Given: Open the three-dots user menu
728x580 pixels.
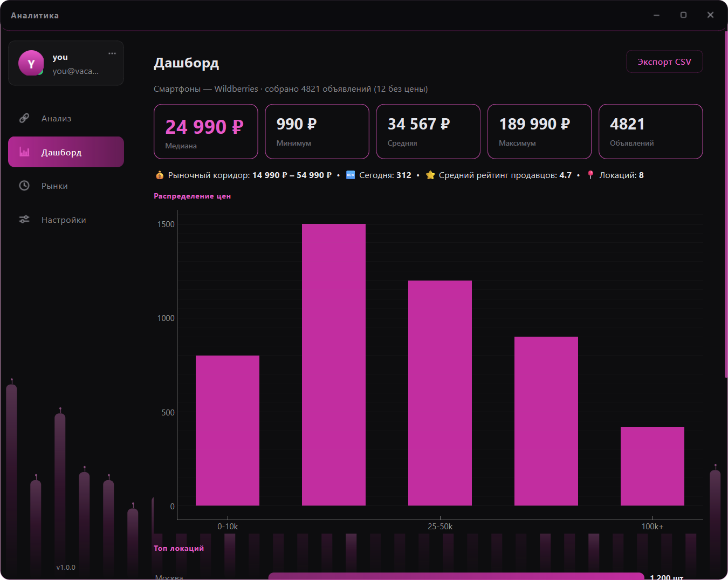Looking at the screenshot, I should [x=112, y=53].
